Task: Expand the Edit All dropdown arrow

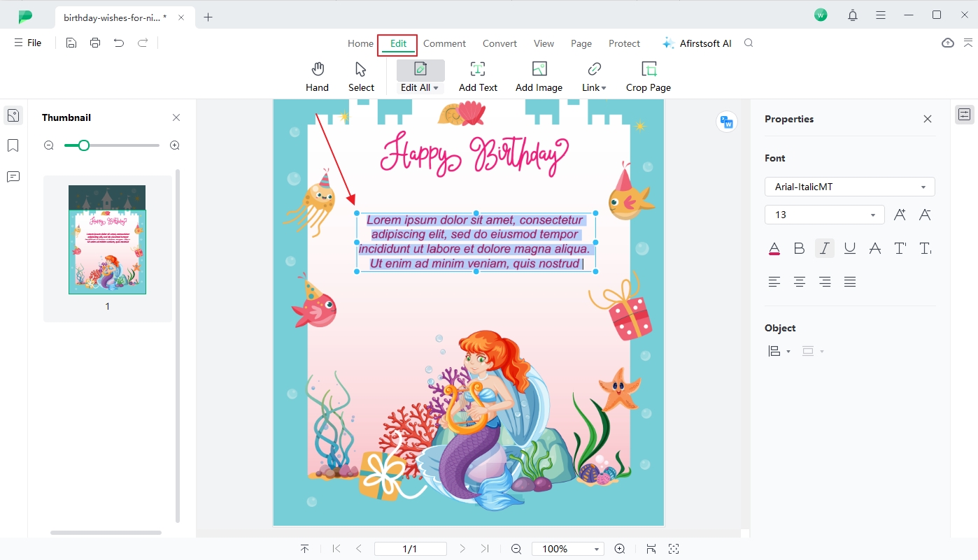Action: click(436, 88)
